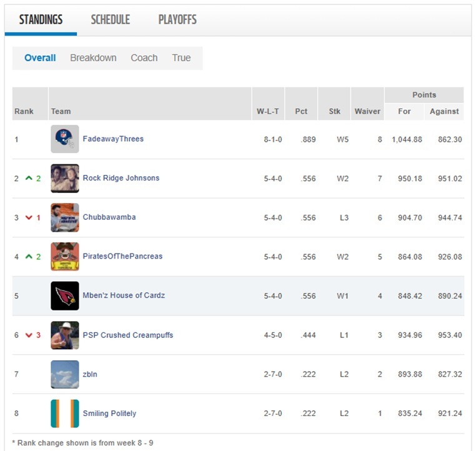This screenshot has height=451, width=476.
Task: Click the 8-1-0 record for FadeawayThrees
Action: [272, 139]
